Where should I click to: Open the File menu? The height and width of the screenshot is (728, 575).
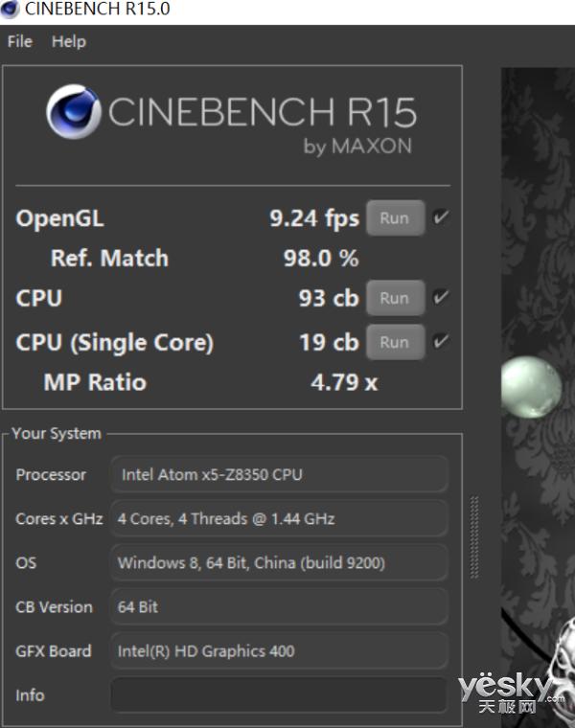pos(20,42)
